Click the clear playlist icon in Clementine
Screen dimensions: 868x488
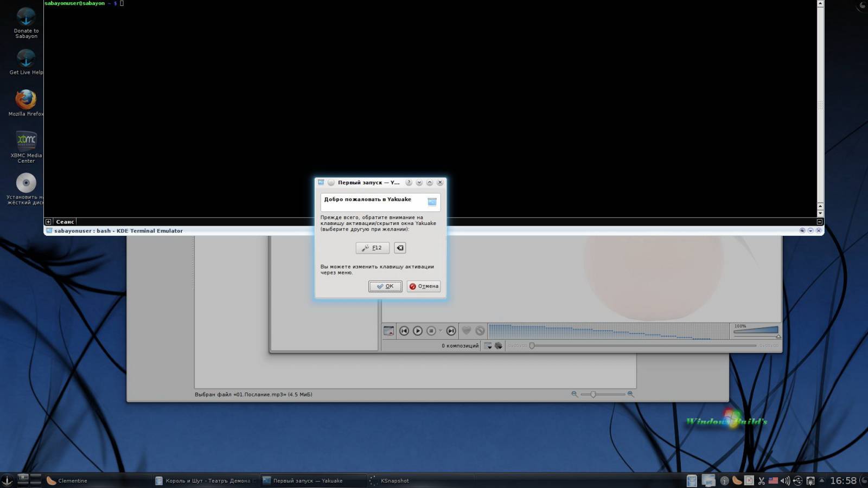pyautogui.click(x=389, y=331)
